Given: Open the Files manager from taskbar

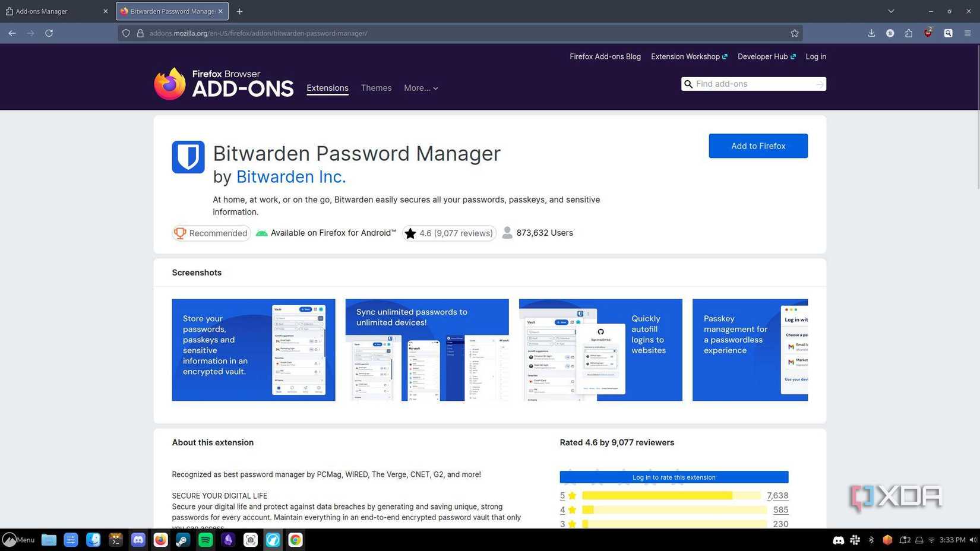Looking at the screenshot, I should (x=49, y=540).
